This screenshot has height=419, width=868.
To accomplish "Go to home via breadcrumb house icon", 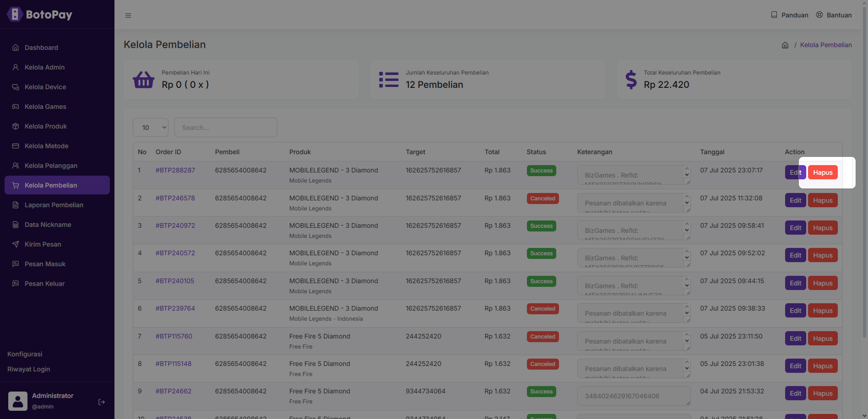I will point(785,45).
